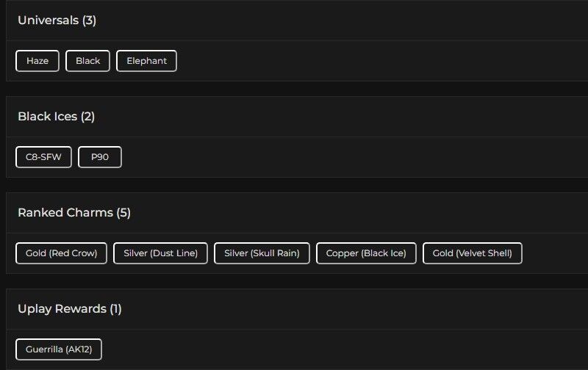This screenshot has width=588, height=370.
Task: Click the P90 Black Ice tag
Action: [x=100, y=157]
